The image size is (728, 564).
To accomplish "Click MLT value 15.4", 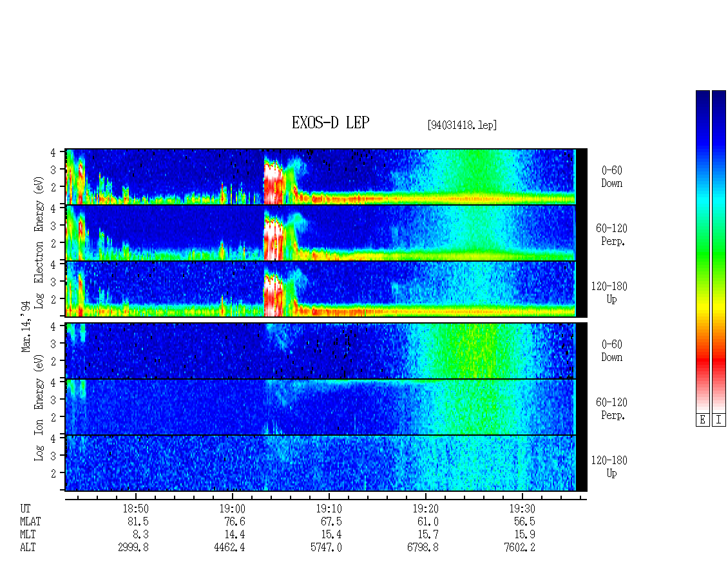I will point(332,535).
